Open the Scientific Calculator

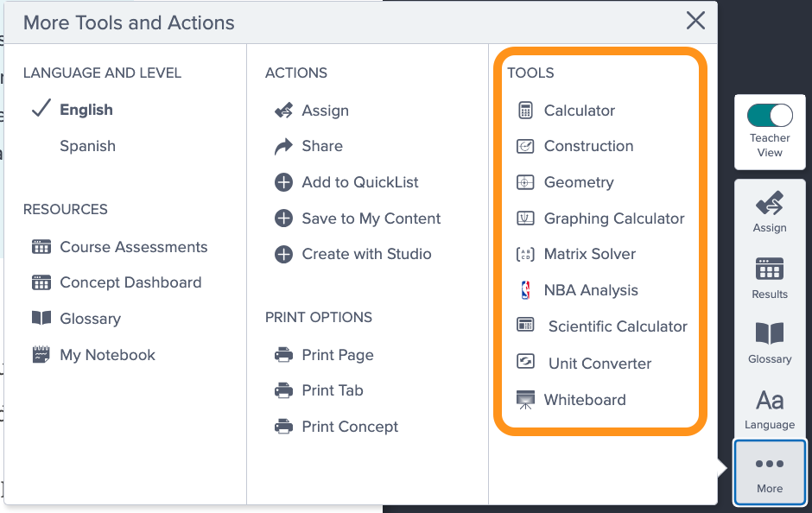(x=617, y=326)
